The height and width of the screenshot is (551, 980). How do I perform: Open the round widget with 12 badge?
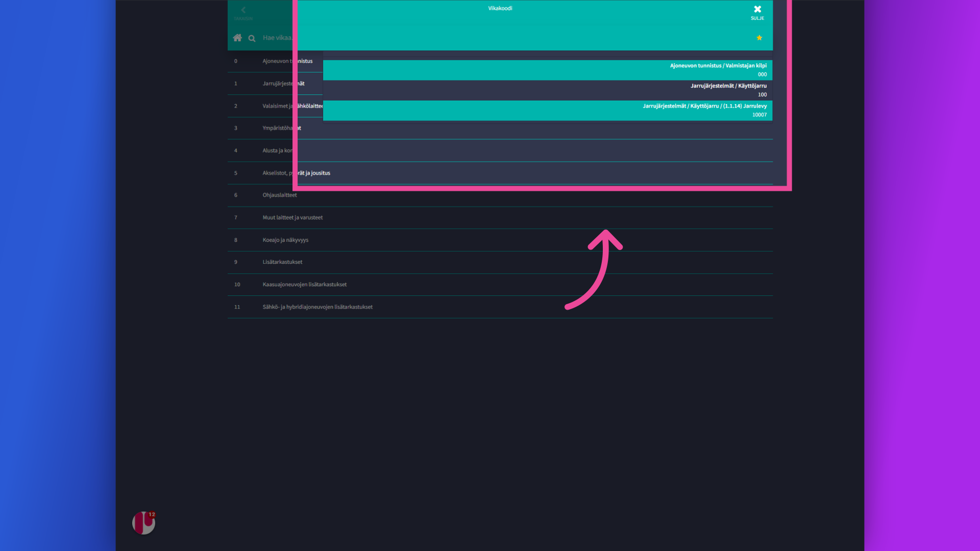click(x=144, y=523)
